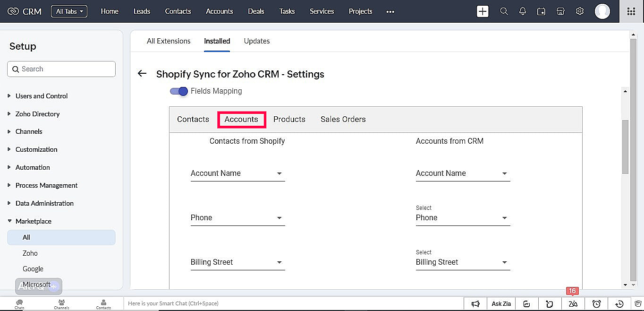Open the setup gear icon
Screen dimensions: 644x311
(580, 11)
